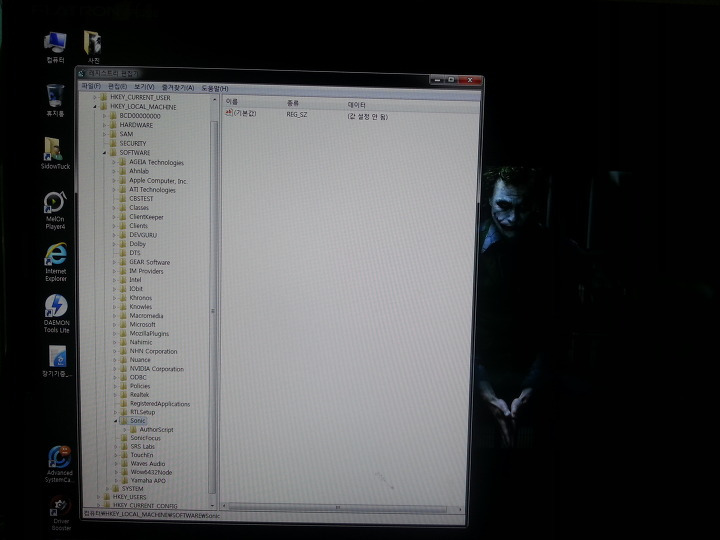Expand the HKEY_USERS hive

pos(98,497)
